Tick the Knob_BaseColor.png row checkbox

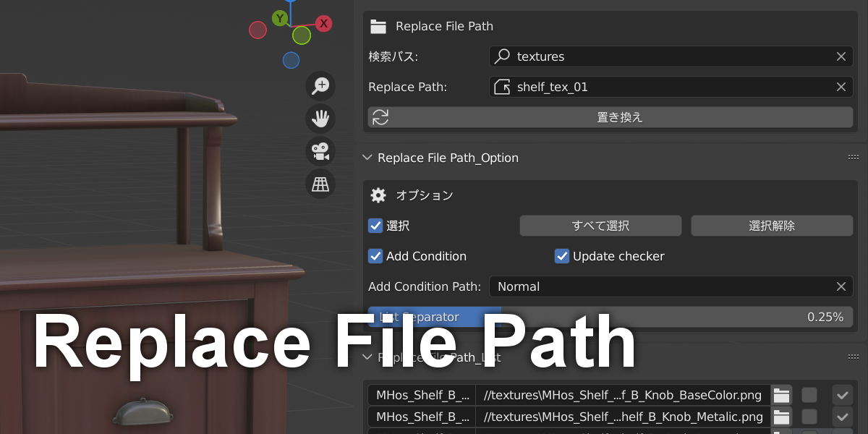click(809, 395)
